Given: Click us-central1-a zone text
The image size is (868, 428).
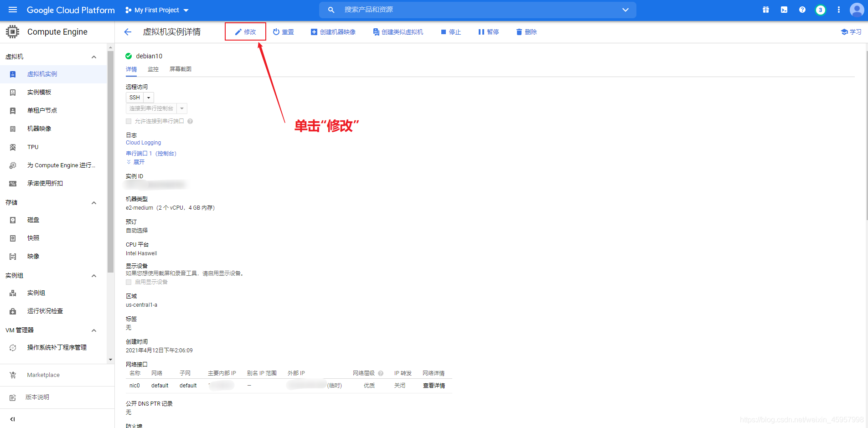Looking at the screenshot, I should click(141, 305).
